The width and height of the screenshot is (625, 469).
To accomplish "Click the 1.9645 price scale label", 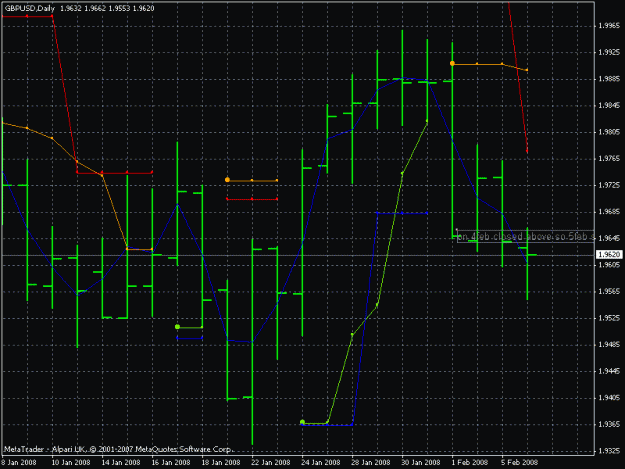I will coord(609,238).
